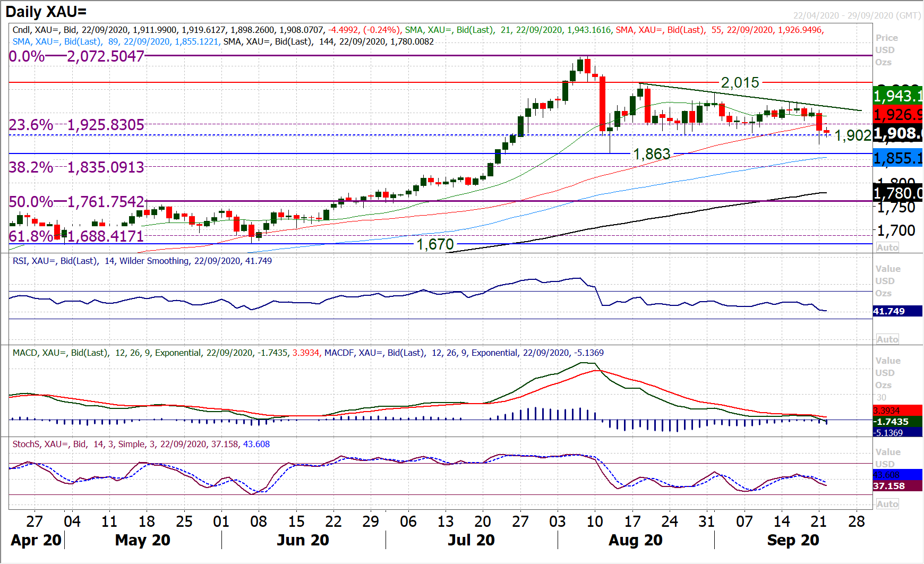Click the blue 1,855.1 SMA price tag
924x564 pixels.
(x=897, y=158)
